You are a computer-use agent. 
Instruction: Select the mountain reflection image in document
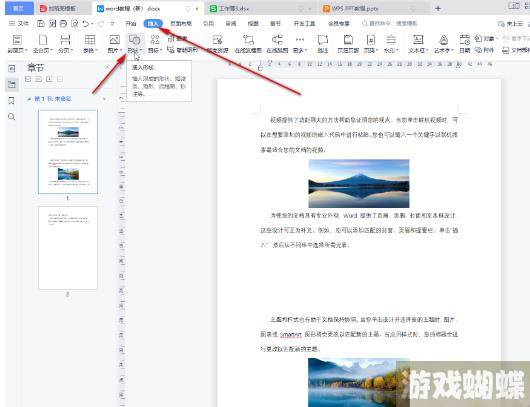tap(359, 184)
